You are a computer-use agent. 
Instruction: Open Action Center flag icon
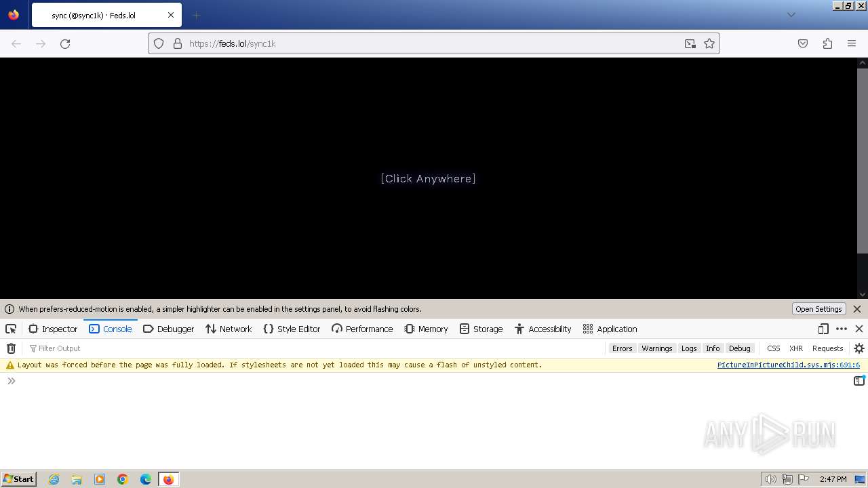[804, 479]
